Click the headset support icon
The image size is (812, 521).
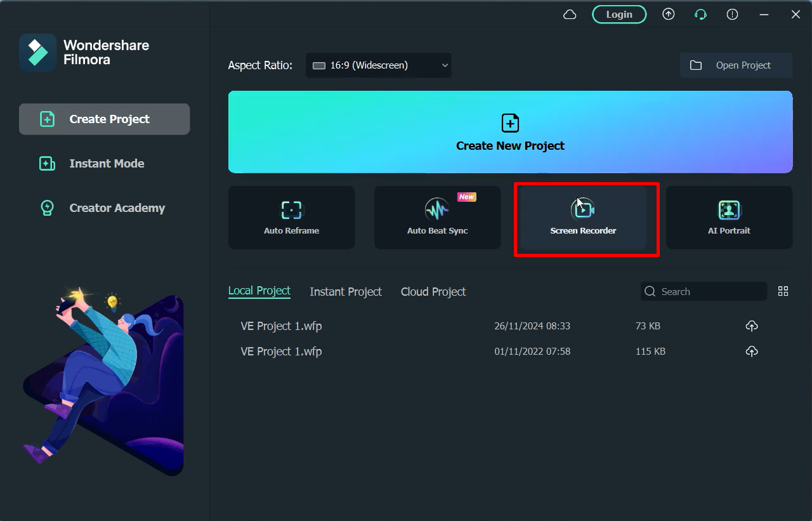pyautogui.click(x=700, y=14)
